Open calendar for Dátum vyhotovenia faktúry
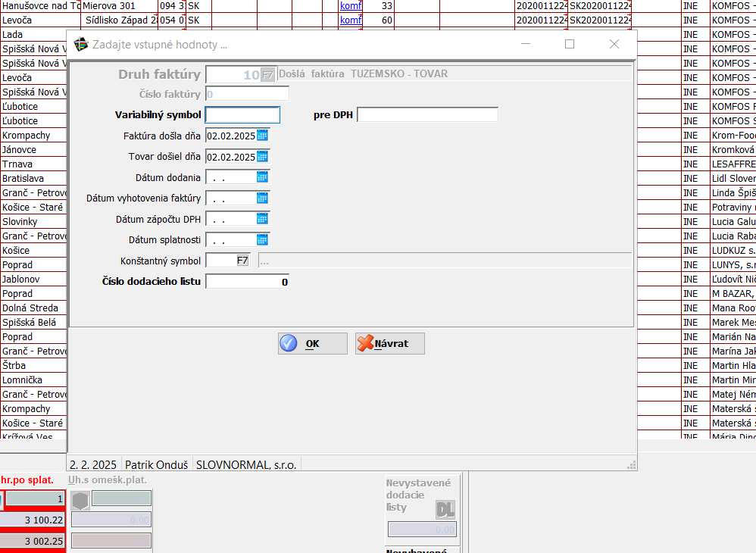756x553 pixels. coord(262,198)
